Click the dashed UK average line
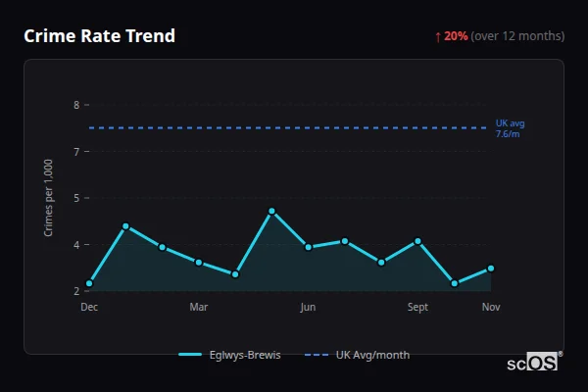The width and height of the screenshot is (588, 392). [288, 128]
